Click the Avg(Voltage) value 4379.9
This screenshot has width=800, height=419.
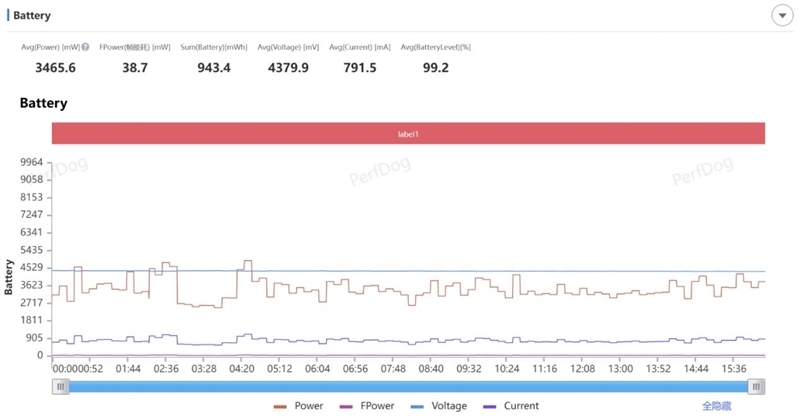coord(288,68)
